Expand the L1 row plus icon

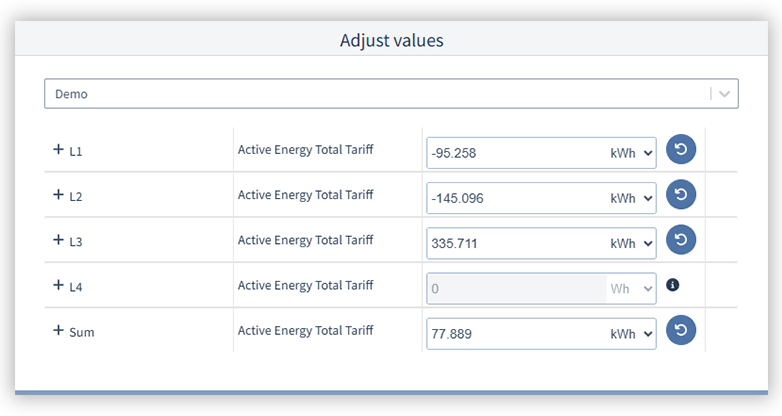point(58,150)
